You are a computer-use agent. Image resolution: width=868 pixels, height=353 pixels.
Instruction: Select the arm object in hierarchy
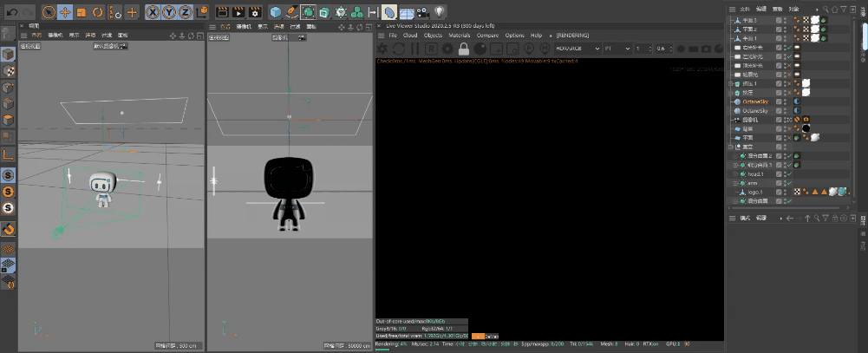point(752,183)
